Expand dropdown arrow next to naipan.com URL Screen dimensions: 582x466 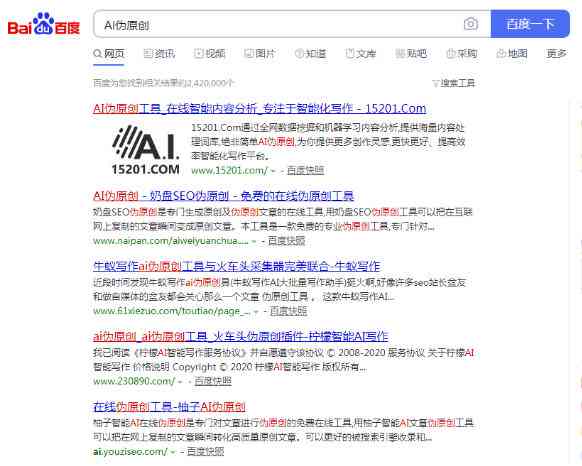pyautogui.click(x=254, y=242)
